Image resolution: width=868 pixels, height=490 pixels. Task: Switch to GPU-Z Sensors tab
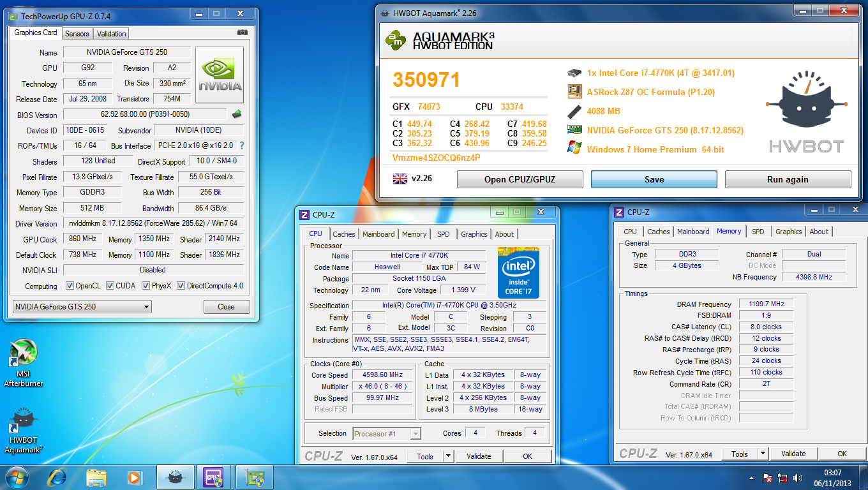click(x=77, y=34)
